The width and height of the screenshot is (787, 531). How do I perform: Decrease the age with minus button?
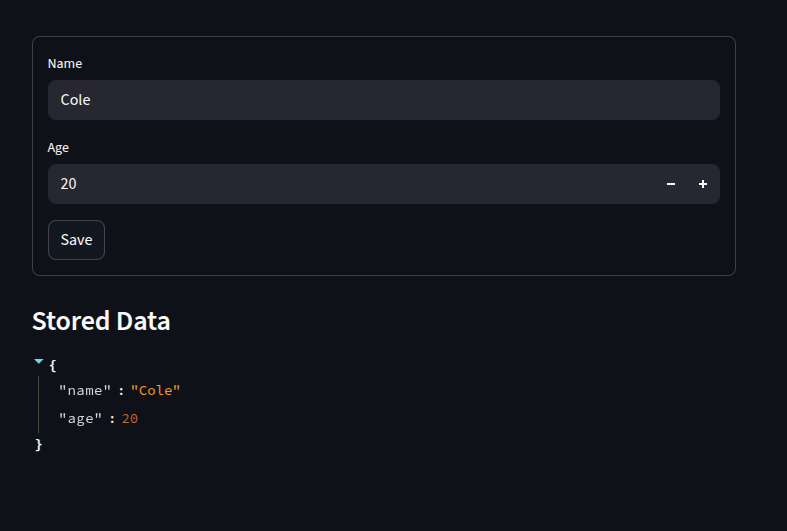point(671,184)
